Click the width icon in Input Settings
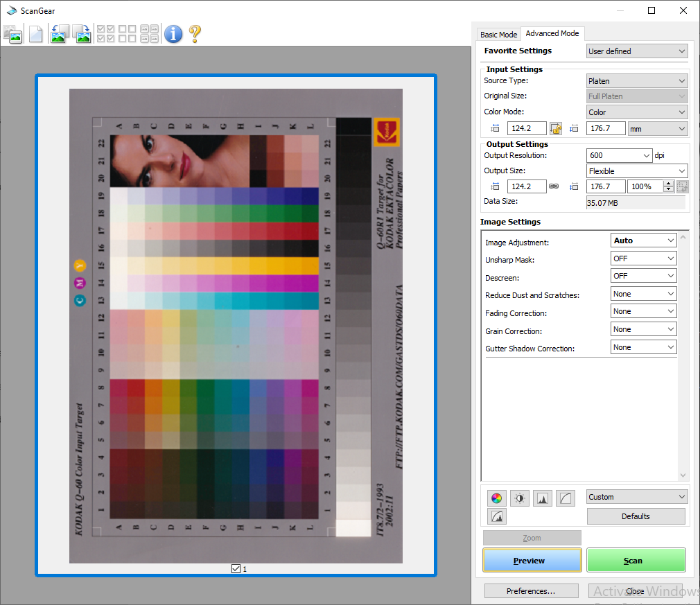The image size is (700, 605). pyautogui.click(x=495, y=129)
